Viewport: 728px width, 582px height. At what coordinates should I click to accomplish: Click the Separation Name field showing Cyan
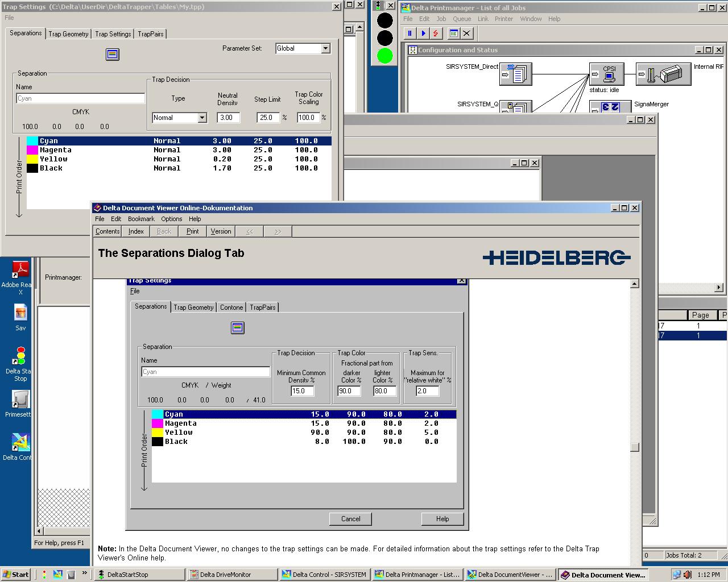click(x=81, y=98)
